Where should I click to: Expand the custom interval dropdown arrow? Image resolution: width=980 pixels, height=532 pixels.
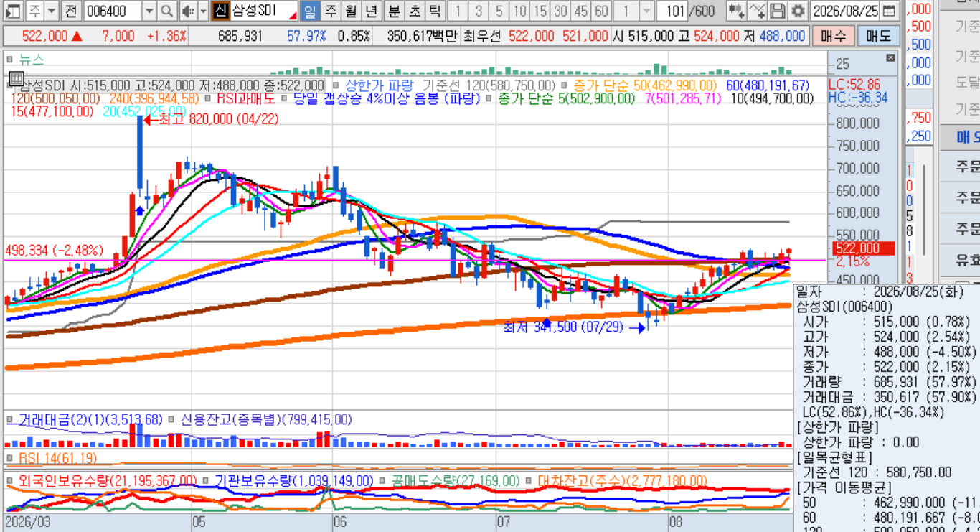[x=646, y=11]
